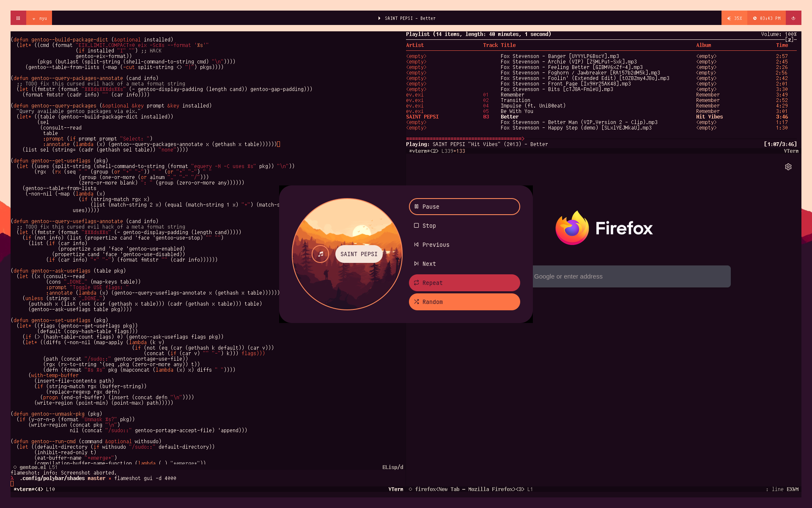
Task: Select the track Fox Stevenson - Banger
Action: click(x=601, y=56)
